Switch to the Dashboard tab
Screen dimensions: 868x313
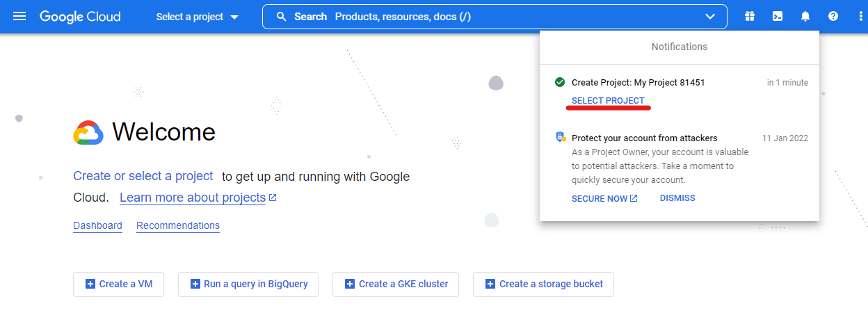click(97, 225)
